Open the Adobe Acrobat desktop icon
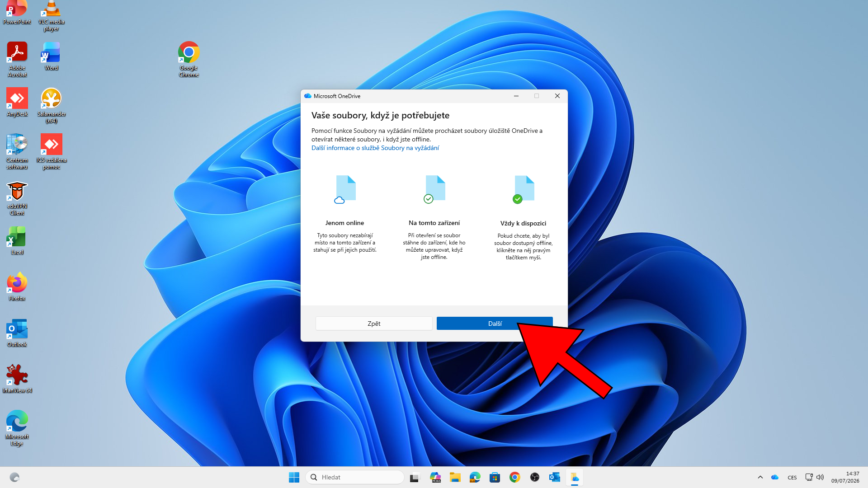The height and width of the screenshot is (488, 868). tap(17, 59)
